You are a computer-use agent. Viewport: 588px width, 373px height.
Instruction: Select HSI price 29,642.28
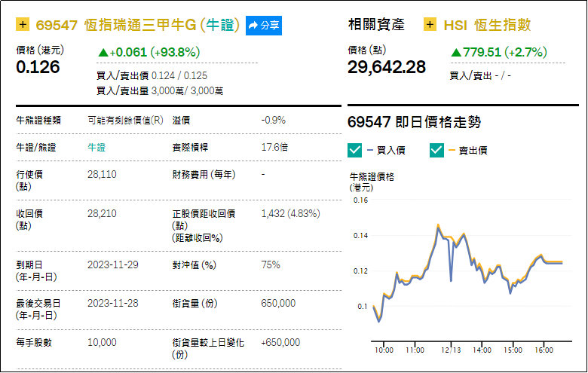[387, 67]
